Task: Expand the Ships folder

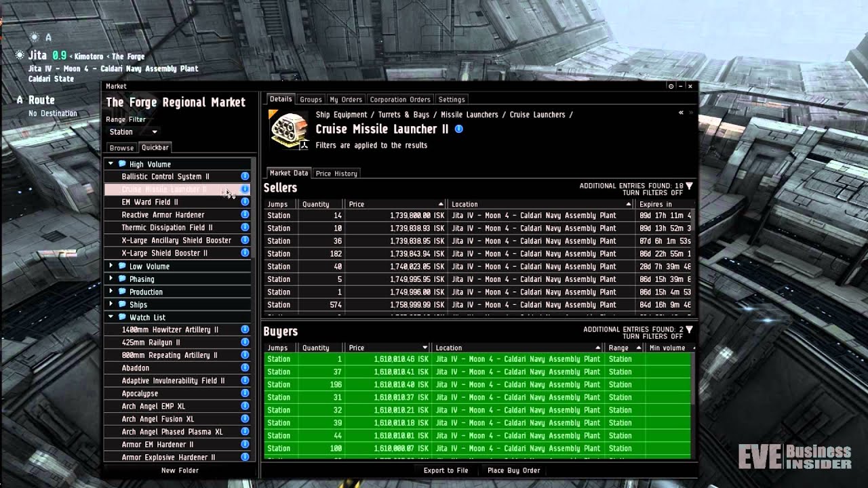Action: (x=111, y=304)
